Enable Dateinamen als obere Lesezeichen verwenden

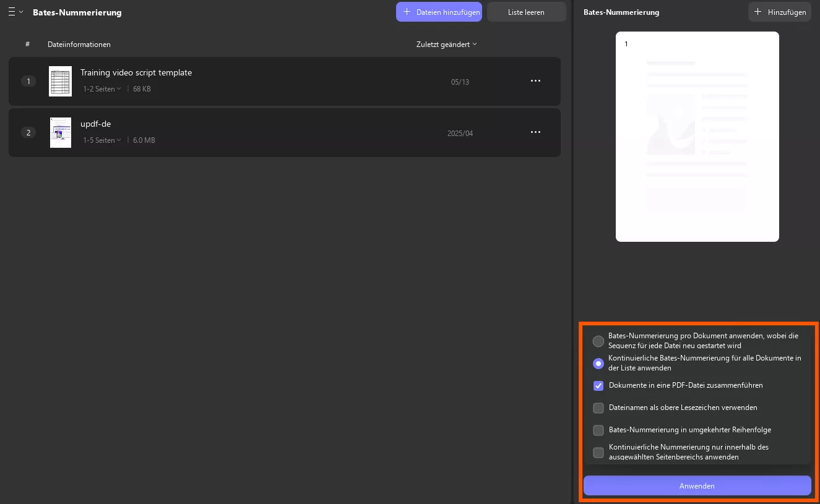(598, 408)
